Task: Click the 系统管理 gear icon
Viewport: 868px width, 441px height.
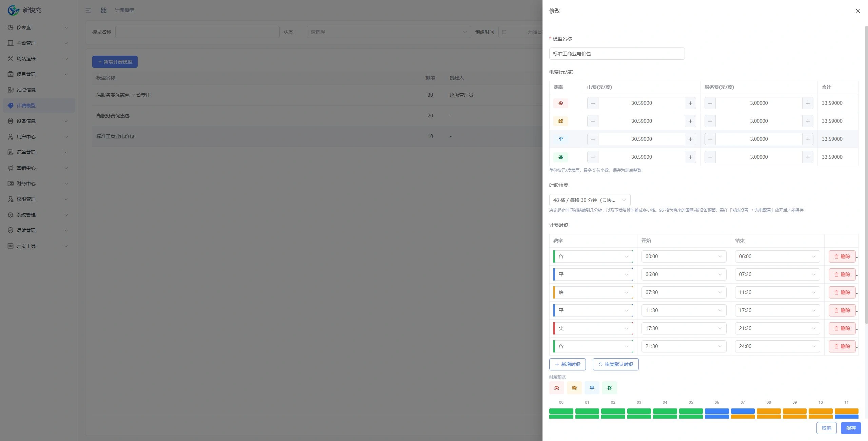Action: click(x=11, y=215)
